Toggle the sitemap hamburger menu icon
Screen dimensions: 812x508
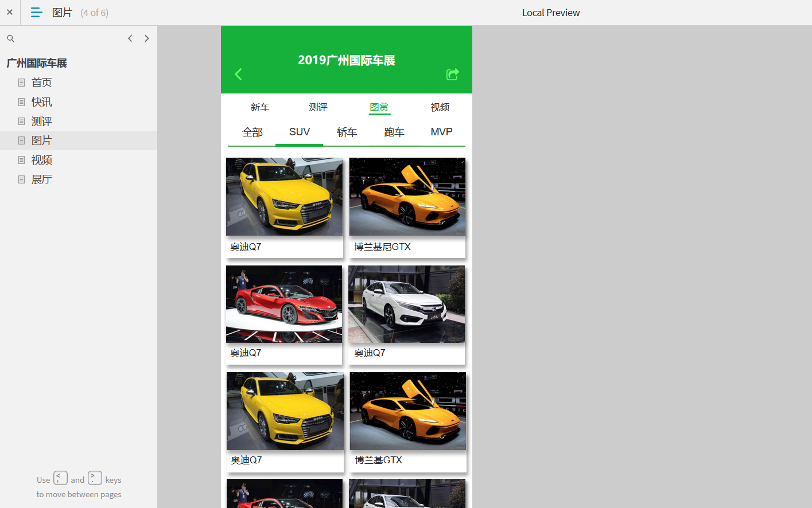[36, 12]
